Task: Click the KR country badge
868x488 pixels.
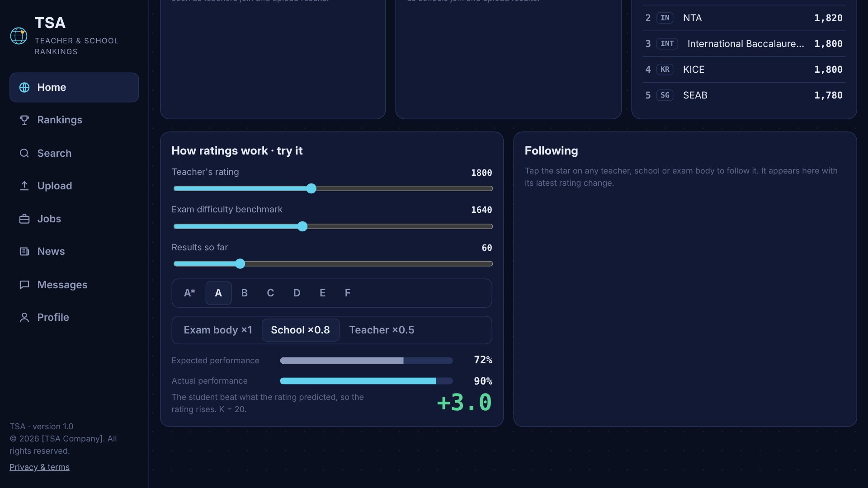Action: coord(665,70)
